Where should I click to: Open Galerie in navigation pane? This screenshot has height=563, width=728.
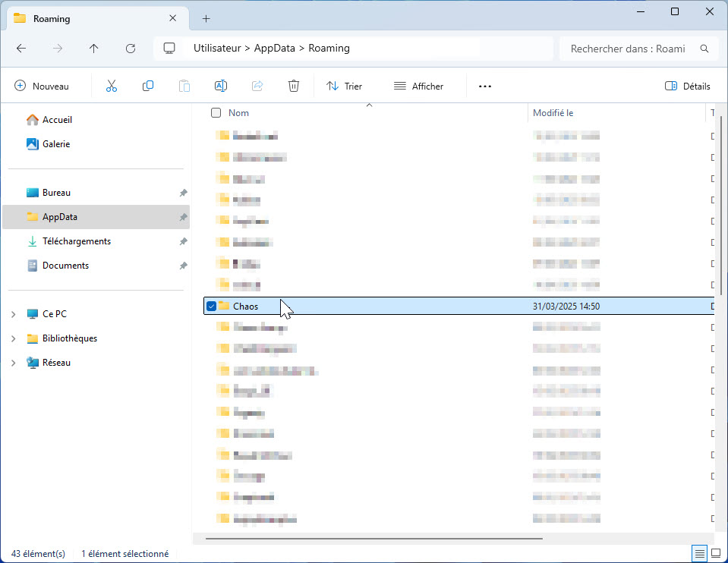[56, 144]
